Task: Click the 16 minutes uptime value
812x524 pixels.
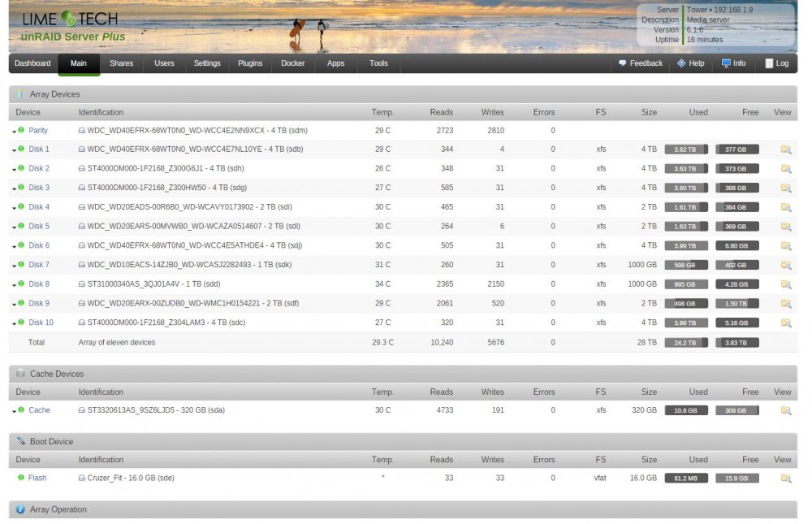Action: 705,39
